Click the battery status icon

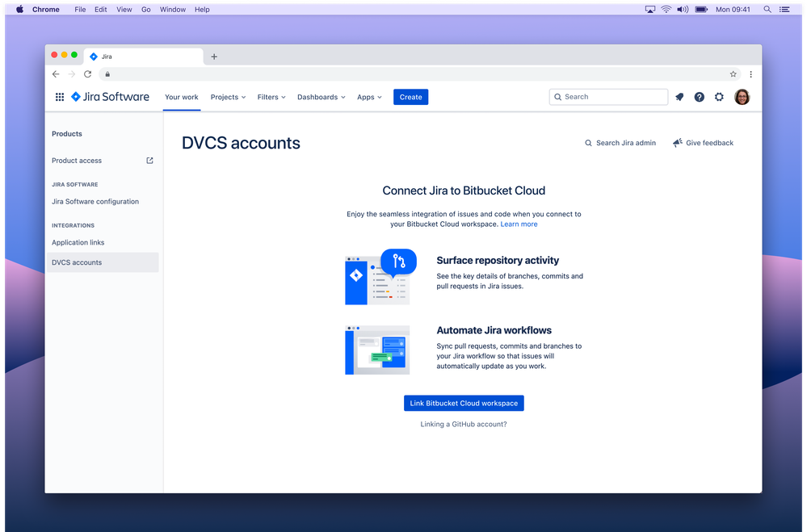(x=701, y=9)
